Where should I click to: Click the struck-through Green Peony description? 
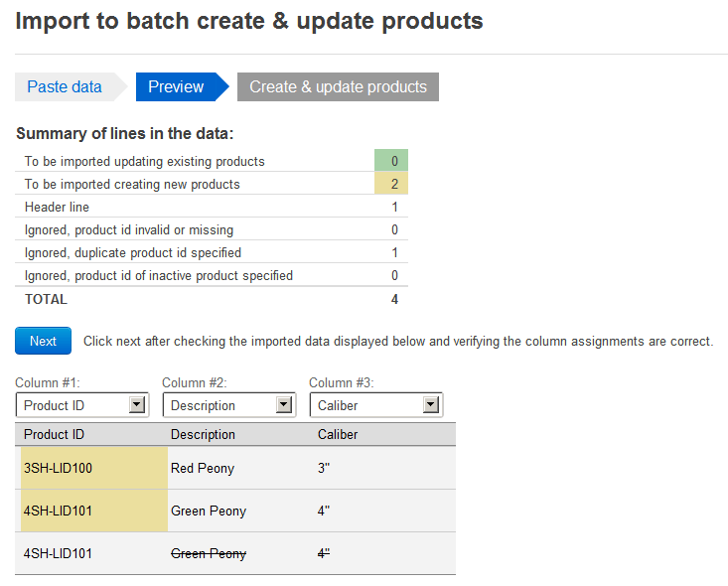(x=209, y=553)
